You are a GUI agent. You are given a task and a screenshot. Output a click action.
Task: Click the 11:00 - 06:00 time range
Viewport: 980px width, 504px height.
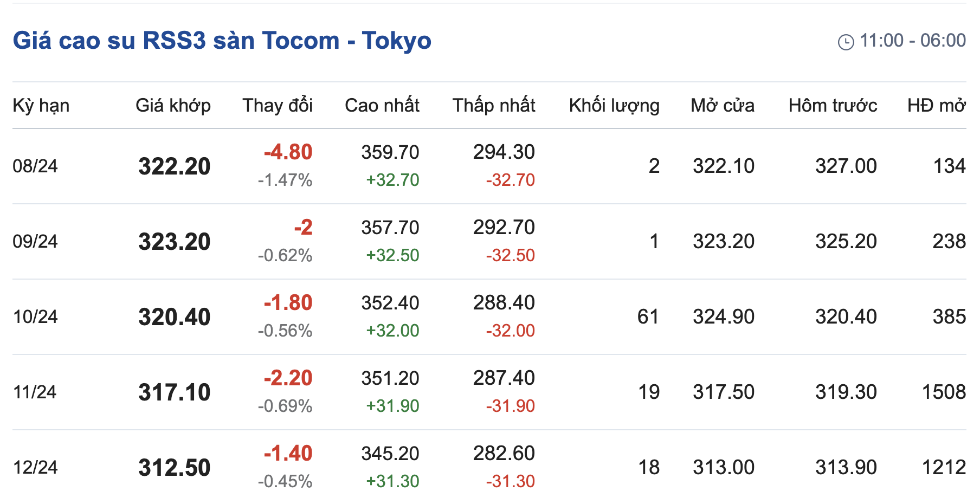(913, 41)
